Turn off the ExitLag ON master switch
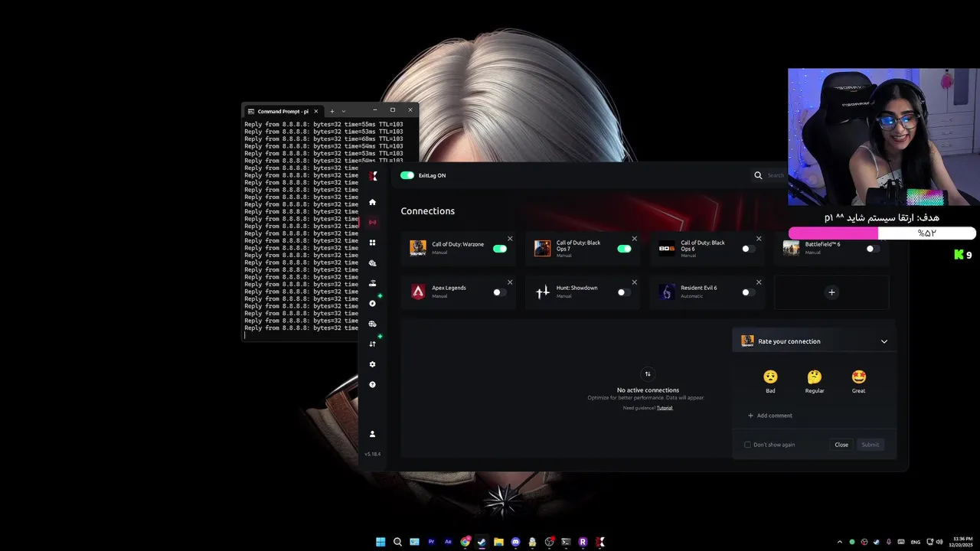The height and width of the screenshot is (551, 980). pyautogui.click(x=407, y=175)
